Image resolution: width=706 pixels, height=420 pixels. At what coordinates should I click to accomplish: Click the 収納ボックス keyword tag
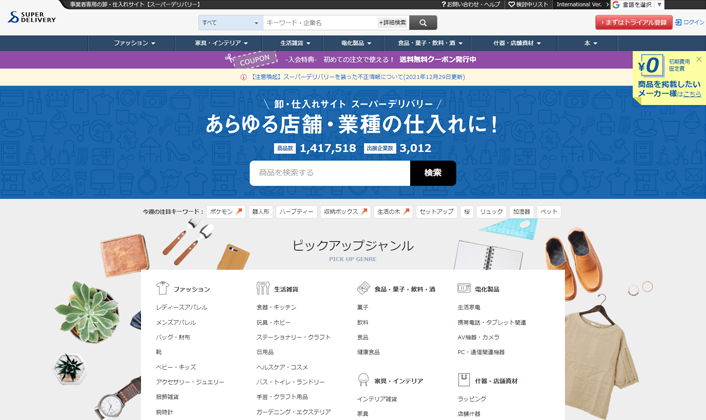click(x=345, y=212)
